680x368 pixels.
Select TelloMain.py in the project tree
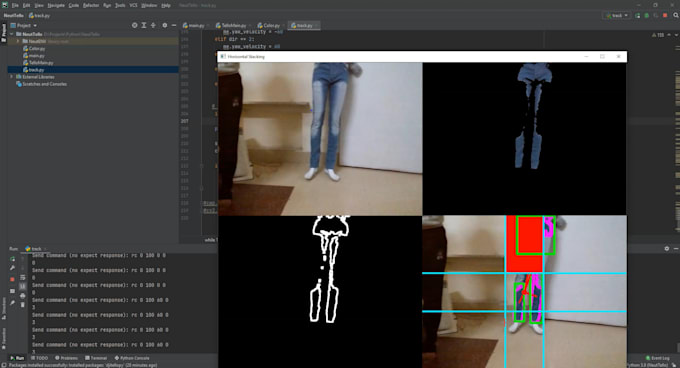38,63
